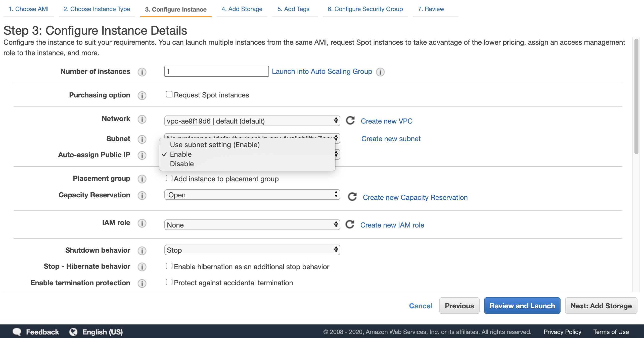Show info for Auto-assign Public IP

pos(142,155)
